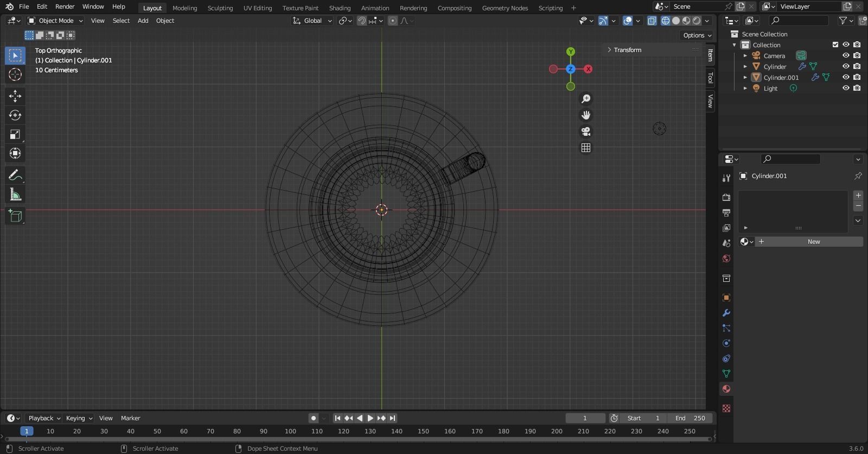Activate the Rotate tool

[15, 115]
